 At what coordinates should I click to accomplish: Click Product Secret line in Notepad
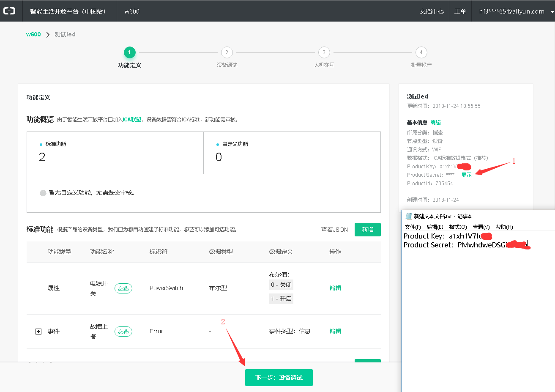[466, 245]
